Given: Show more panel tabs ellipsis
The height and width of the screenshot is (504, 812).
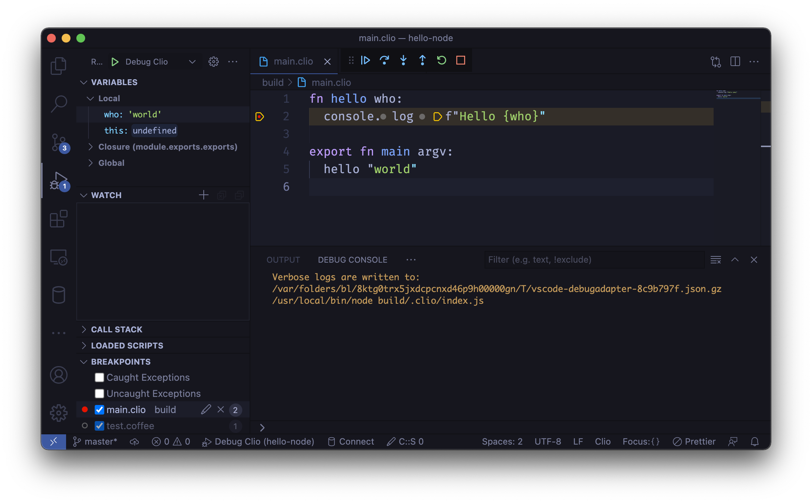Looking at the screenshot, I should (x=411, y=260).
